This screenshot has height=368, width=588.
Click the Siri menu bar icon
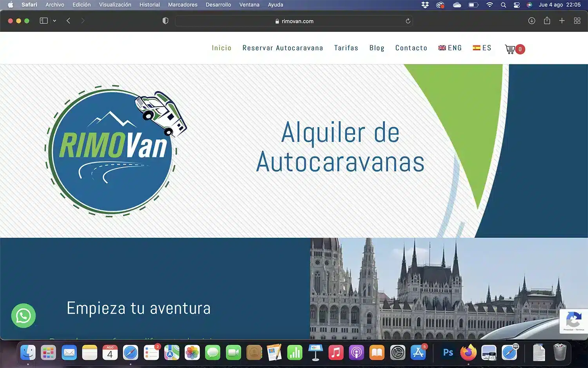529,5
